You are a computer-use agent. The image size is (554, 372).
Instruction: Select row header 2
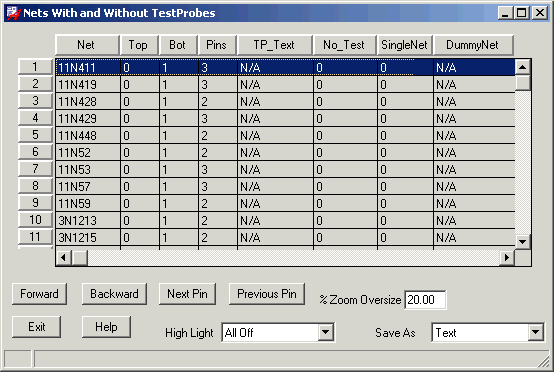[x=35, y=84]
